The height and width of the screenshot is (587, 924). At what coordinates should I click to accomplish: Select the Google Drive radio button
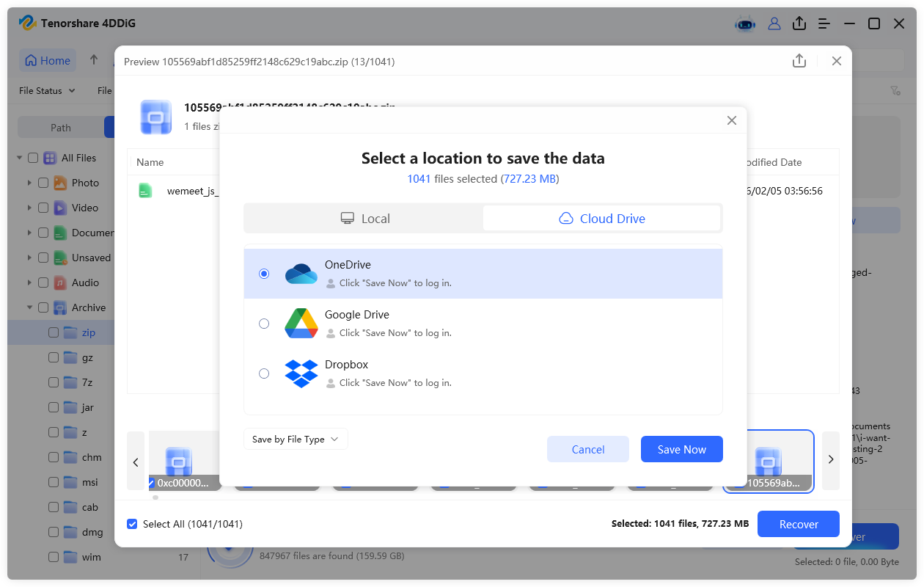264,324
